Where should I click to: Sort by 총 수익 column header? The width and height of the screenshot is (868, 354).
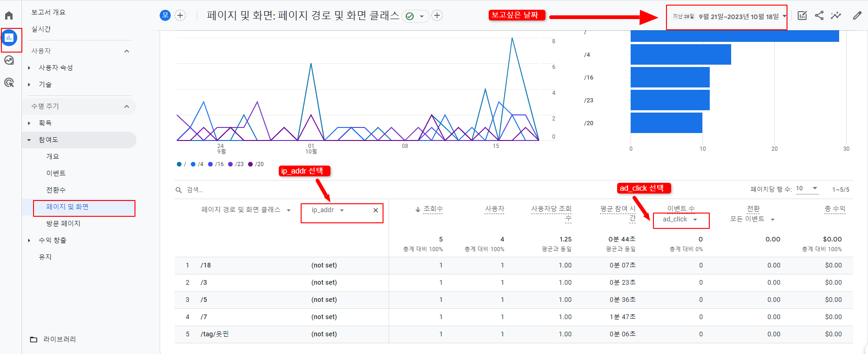[835, 209]
